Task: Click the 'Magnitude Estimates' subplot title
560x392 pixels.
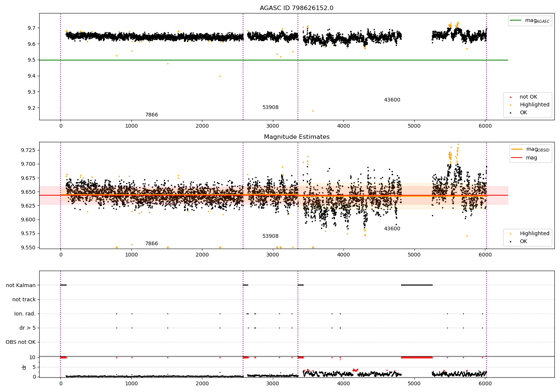Action: pyautogui.click(x=296, y=137)
